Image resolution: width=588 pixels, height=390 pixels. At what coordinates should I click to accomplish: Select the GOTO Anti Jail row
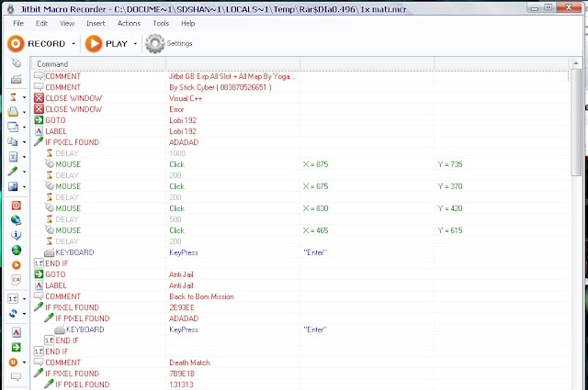pos(300,274)
